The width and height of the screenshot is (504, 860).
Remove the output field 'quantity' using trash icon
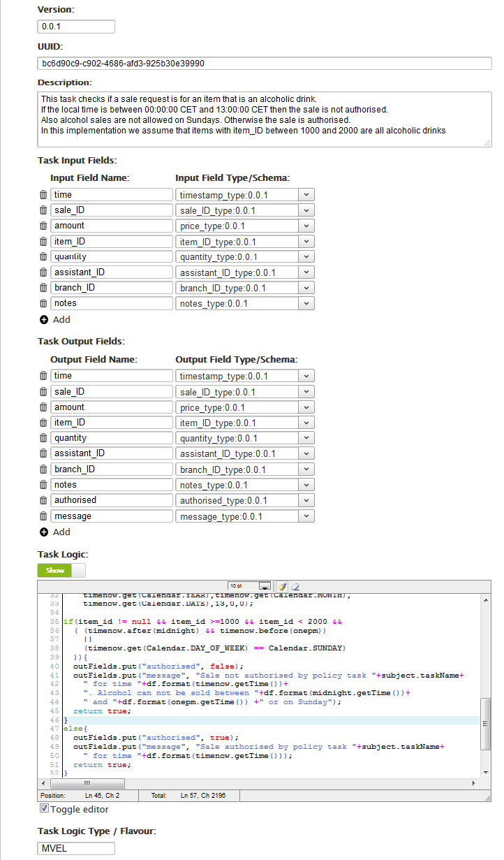[43, 438]
